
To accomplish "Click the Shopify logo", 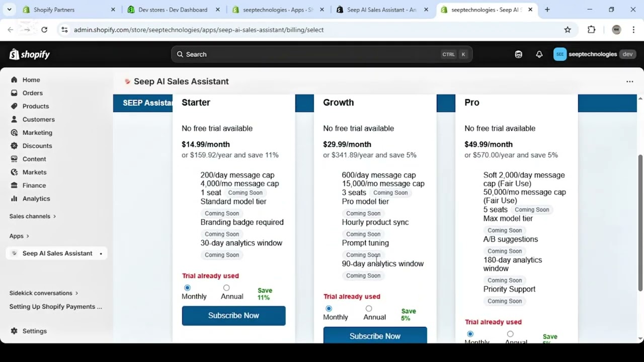I will click(30, 54).
